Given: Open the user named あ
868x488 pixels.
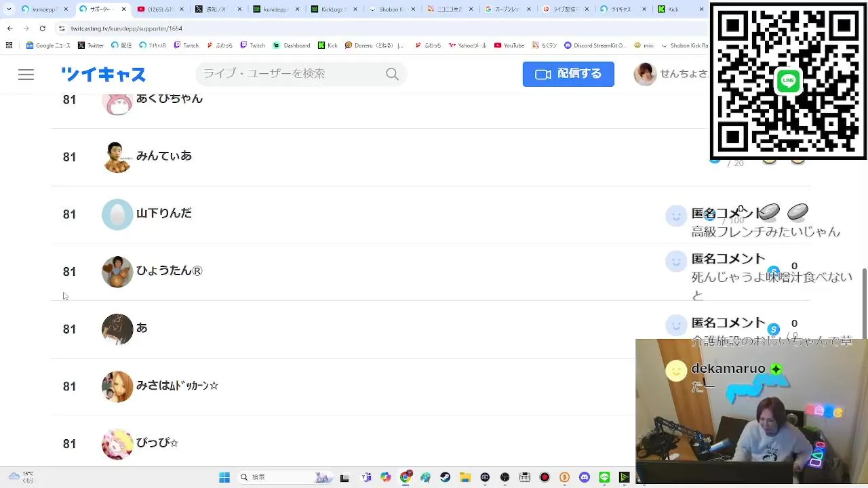Looking at the screenshot, I should 142,328.
